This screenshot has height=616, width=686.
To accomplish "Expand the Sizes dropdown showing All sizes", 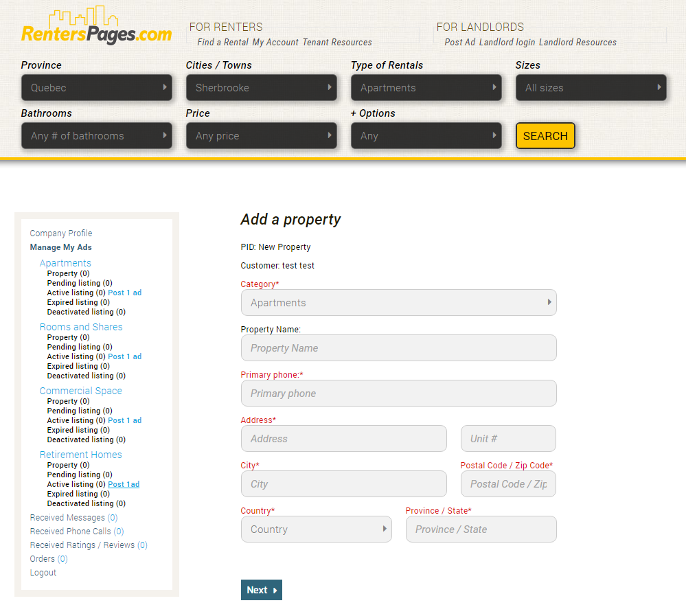I will pos(591,87).
